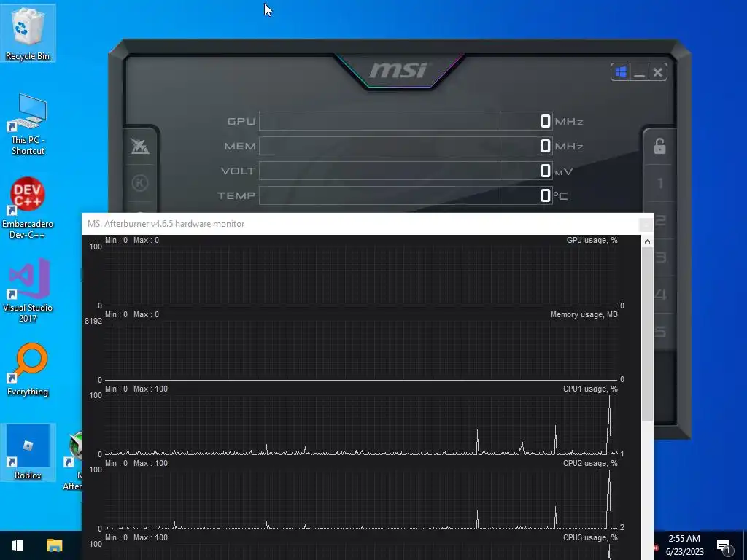Open the notification center icon

724,545
